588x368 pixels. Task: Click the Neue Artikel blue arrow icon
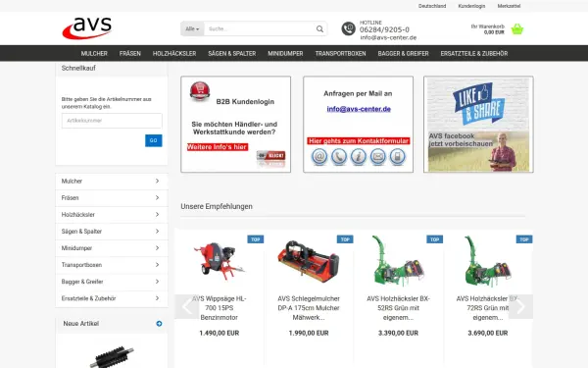pyautogui.click(x=159, y=324)
